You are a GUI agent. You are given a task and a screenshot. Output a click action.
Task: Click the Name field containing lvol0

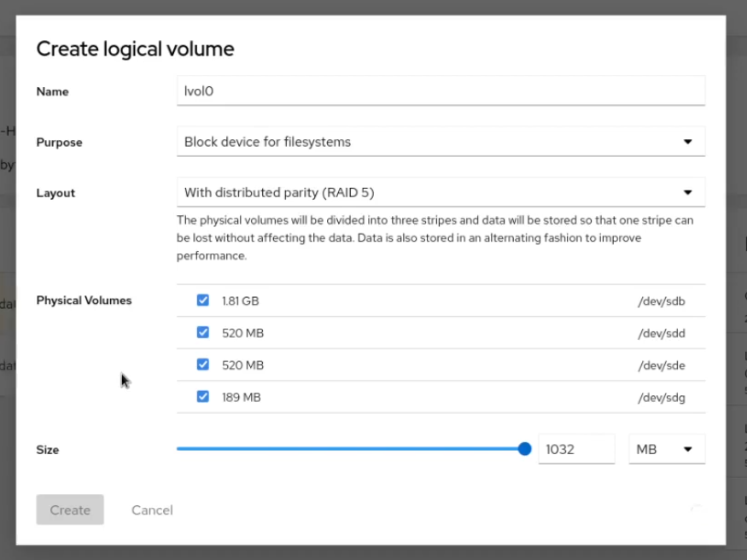tap(440, 90)
